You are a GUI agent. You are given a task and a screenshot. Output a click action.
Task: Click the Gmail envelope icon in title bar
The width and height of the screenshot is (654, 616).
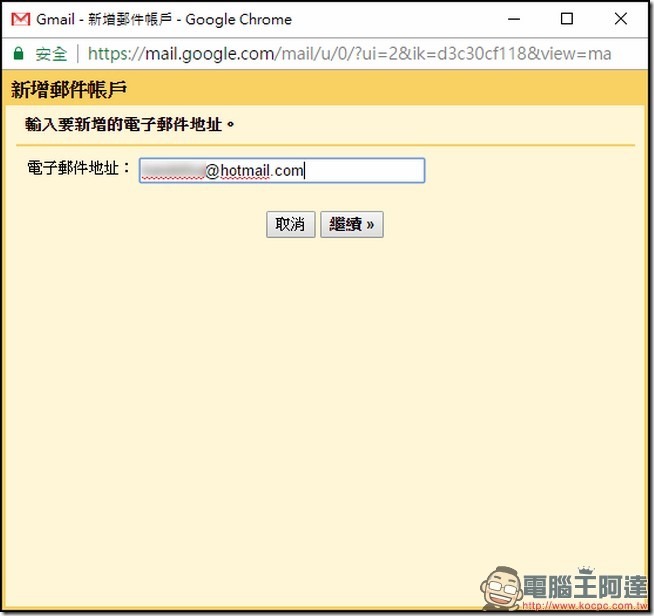[20, 19]
